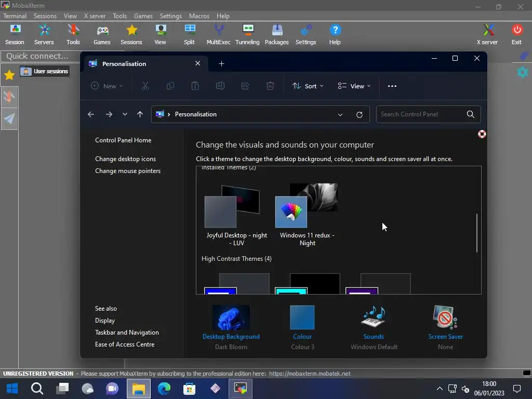Open Control Panel Home link
532x399 pixels.
tap(123, 140)
